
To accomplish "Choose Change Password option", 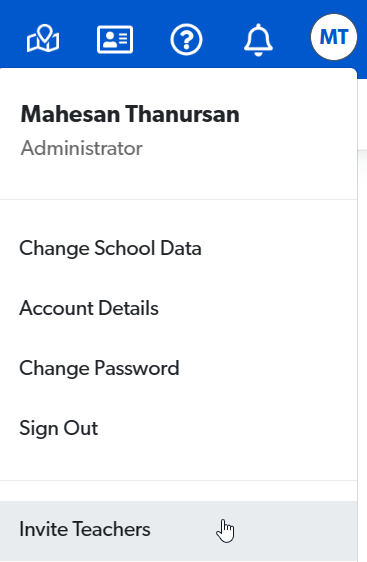I will click(x=178, y=368).
